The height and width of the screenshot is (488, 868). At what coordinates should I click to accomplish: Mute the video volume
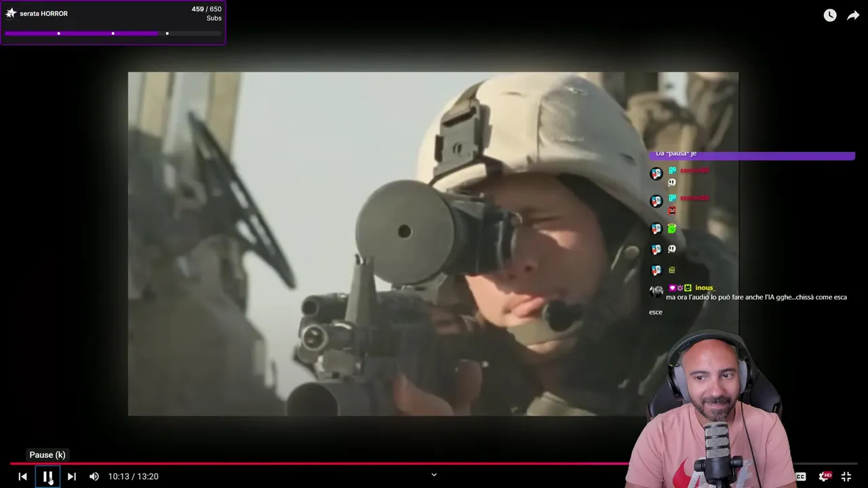tap(94, 476)
